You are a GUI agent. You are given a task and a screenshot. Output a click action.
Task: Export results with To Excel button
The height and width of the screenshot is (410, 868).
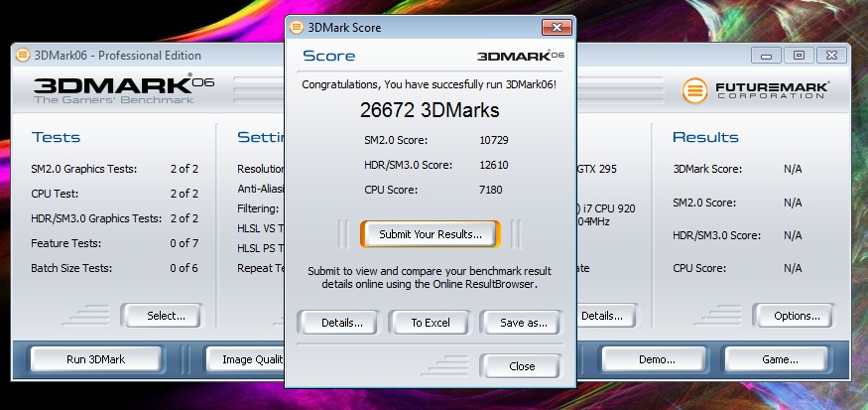click(431, 323)
